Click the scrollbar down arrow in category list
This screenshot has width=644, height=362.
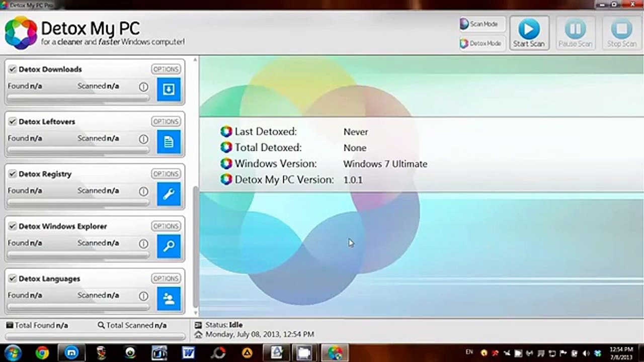(x=196, y=313)
